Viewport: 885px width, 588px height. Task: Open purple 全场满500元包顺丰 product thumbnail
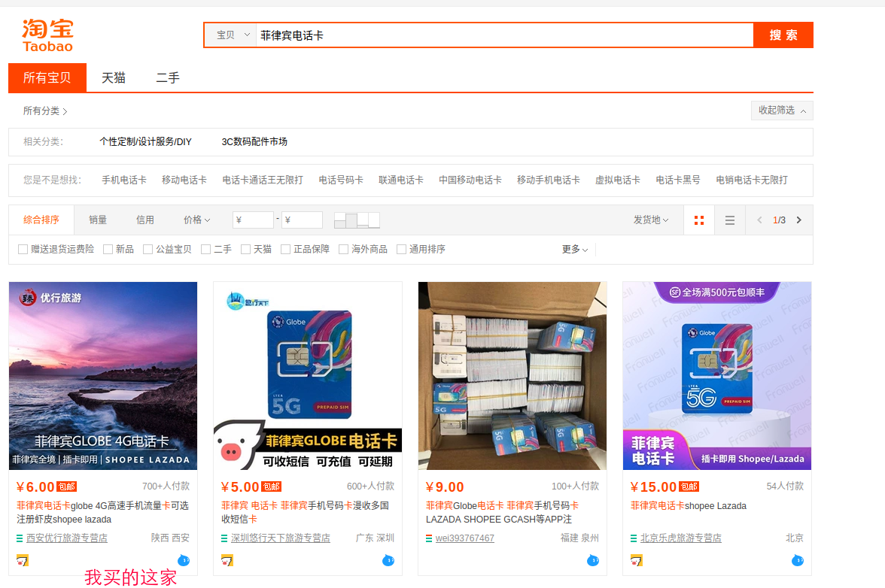click(x=716, y=375)
